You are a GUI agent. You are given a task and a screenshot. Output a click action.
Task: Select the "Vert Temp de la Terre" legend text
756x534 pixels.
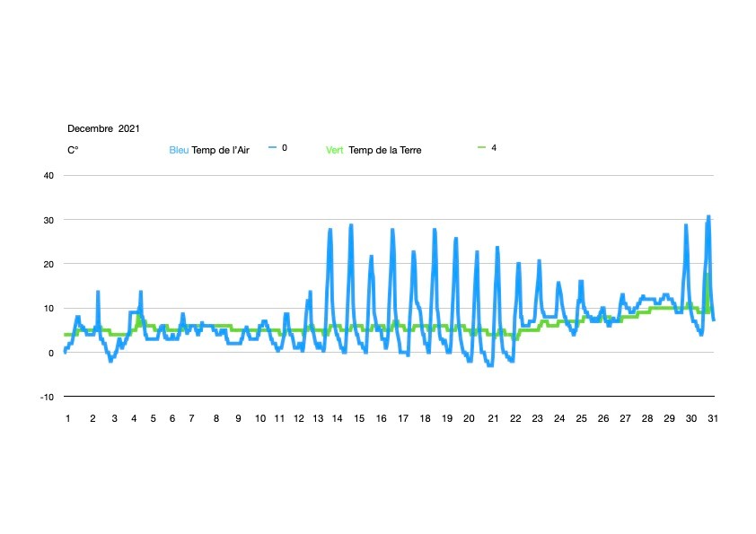(x=373, y=150)
